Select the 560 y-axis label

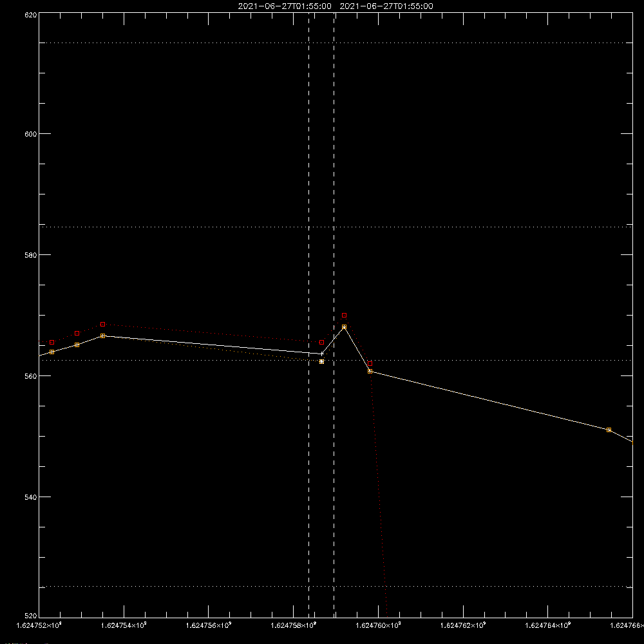pyautogui.click(x=31, y=376)
